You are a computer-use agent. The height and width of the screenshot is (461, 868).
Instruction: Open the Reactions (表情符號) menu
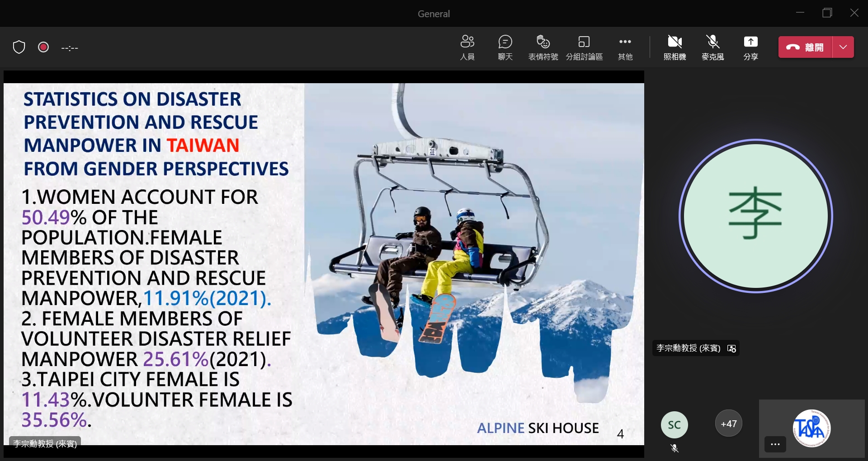pos(543,47)
